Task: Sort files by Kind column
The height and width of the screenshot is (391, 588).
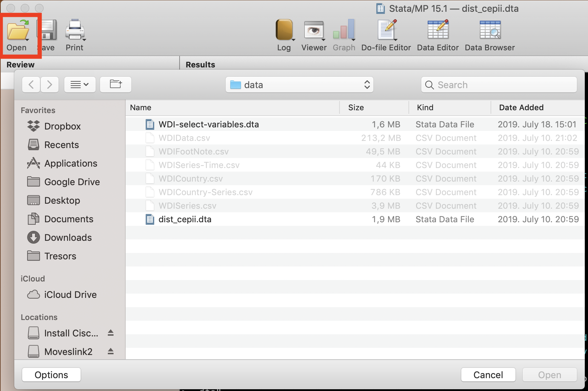Action: click(450, 108)
